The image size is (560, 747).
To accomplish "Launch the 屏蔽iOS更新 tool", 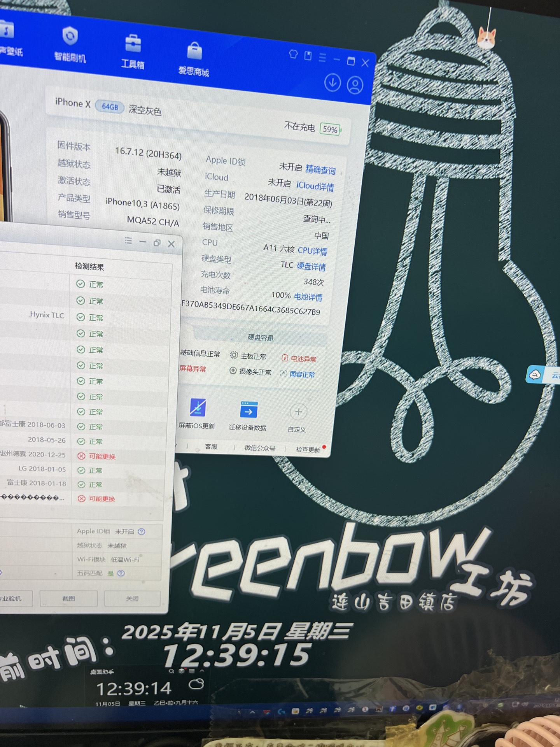I will 197,414.
